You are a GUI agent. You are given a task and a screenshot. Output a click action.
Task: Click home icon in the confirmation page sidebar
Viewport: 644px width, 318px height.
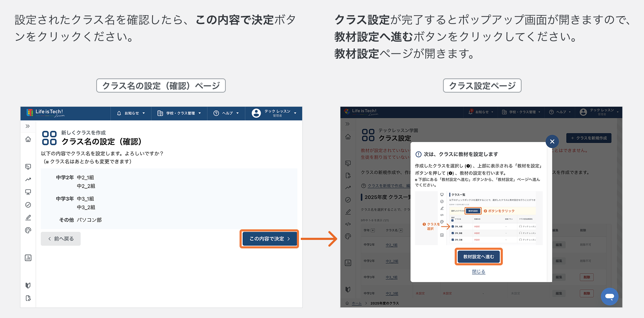[28, 139]
